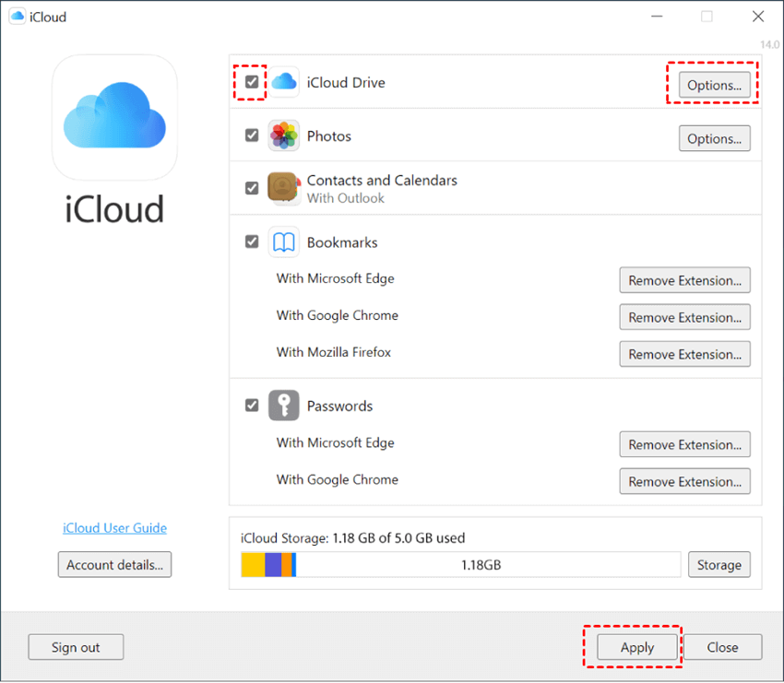Image resolution: width=784 pixels, height=683 pixels.
Task: Toggle the Photos checkbox
Action: point(252,135)
